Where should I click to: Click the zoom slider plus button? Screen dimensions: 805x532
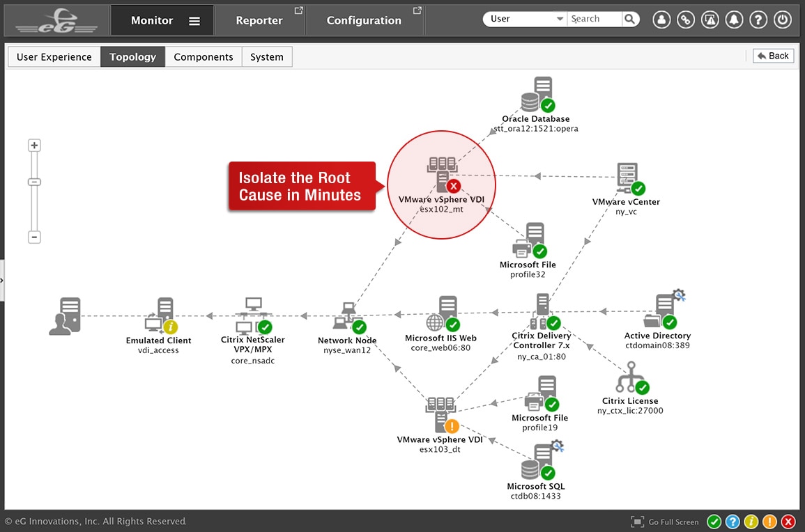pyautogui.click(x=34, y=146)
